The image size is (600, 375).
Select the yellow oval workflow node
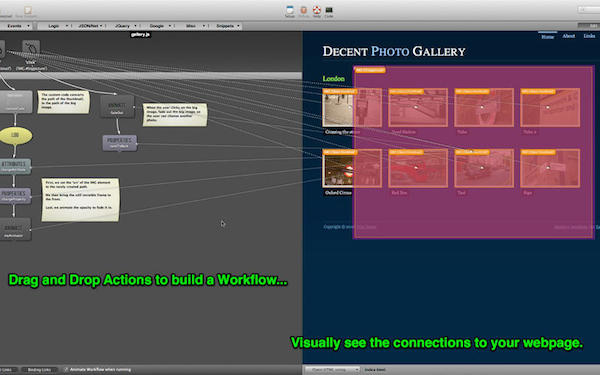point(15,135)
